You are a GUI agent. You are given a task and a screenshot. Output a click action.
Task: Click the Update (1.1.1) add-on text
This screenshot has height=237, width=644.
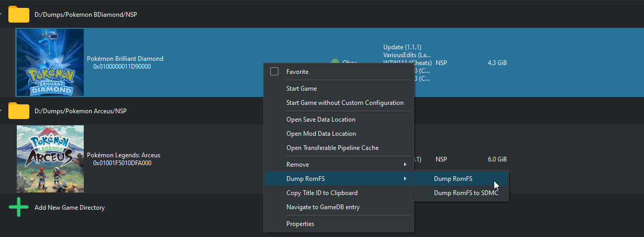point(402,47)
